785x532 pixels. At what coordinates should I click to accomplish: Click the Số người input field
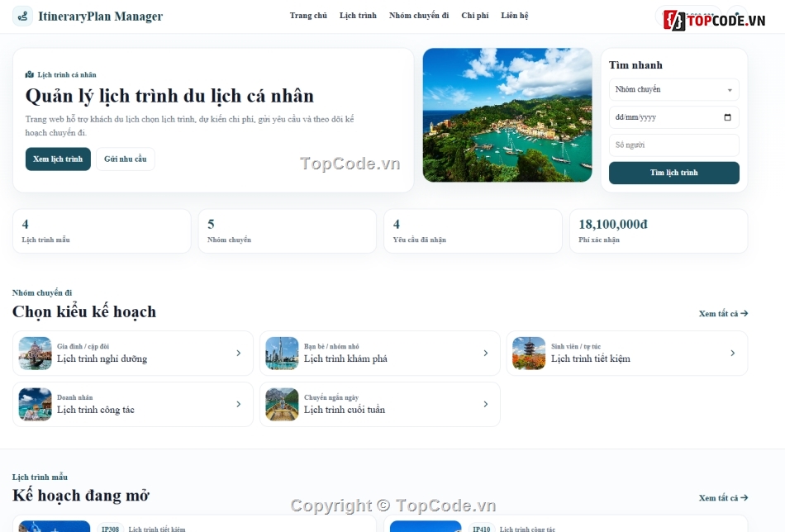[673, 145]
